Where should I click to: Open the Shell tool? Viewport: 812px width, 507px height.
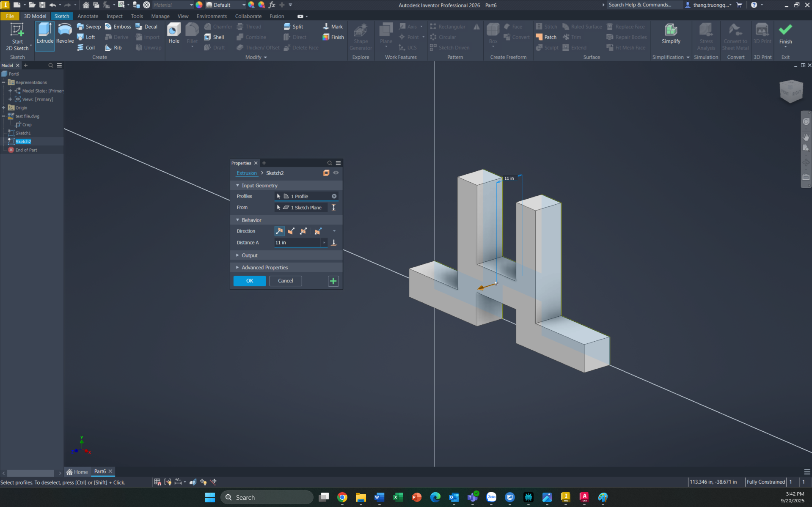[214, 37]
